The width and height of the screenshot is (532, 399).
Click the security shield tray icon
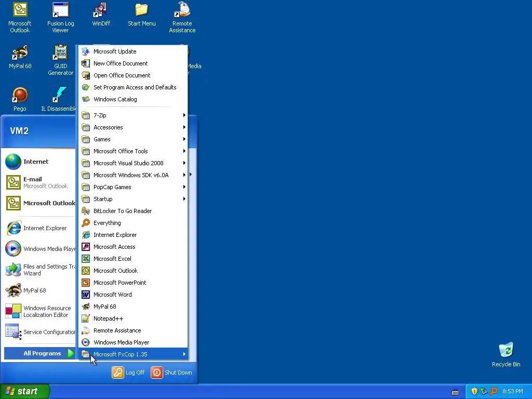474,391
